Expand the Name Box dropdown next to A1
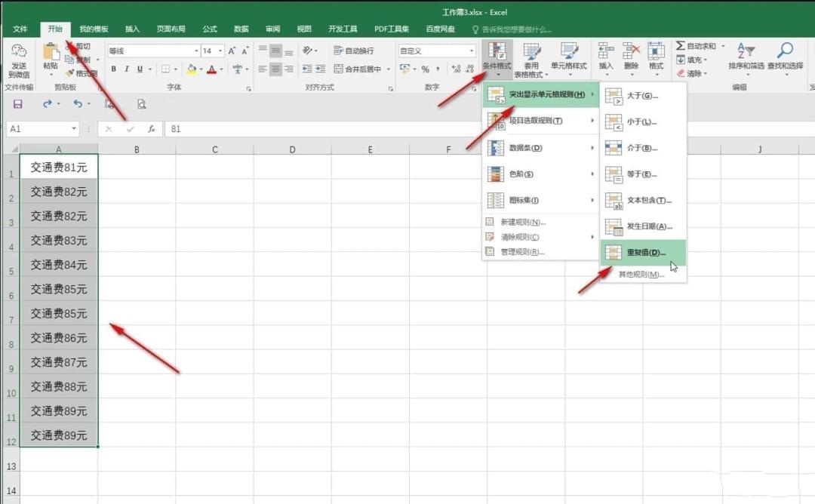Viewport: 815px width, 504px height. tap(74, 128)
